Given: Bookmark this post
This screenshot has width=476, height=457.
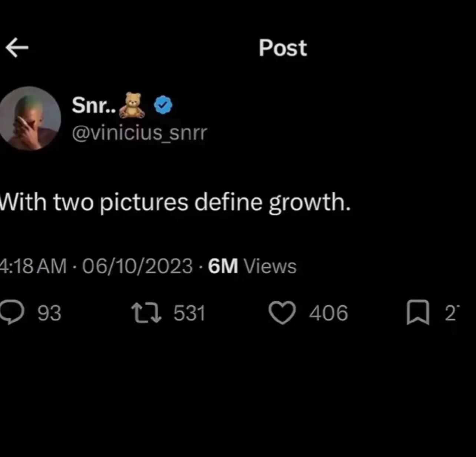Looking at the screenshot, I should (x=418, y=313).
